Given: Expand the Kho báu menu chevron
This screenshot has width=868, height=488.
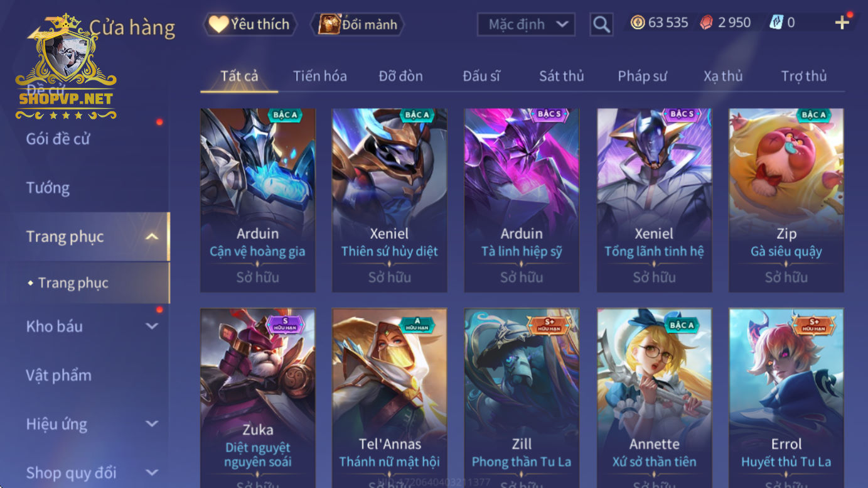Looking at the screenshot, I should point(151,326).
